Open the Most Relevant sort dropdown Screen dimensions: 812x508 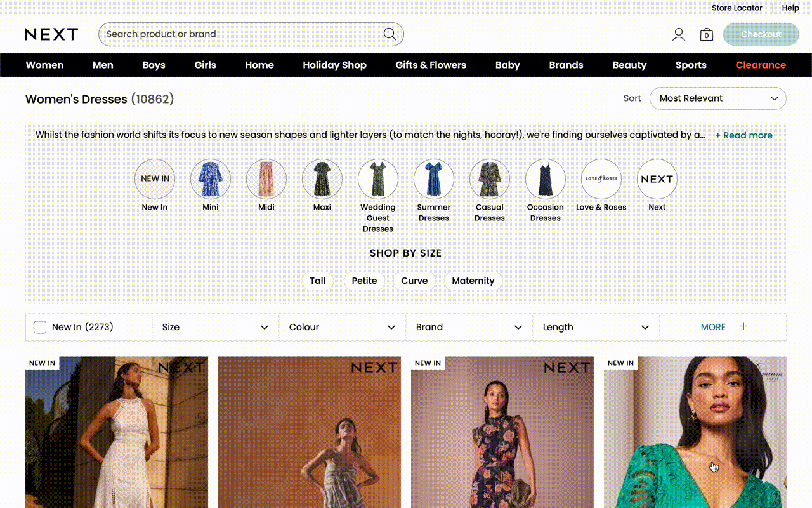coord(717,98)
